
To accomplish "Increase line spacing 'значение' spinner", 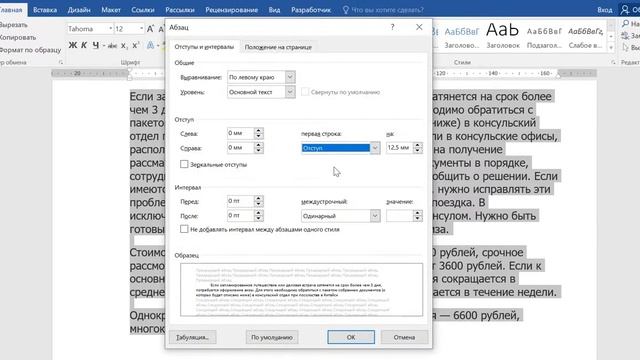I will coord(418,213).
